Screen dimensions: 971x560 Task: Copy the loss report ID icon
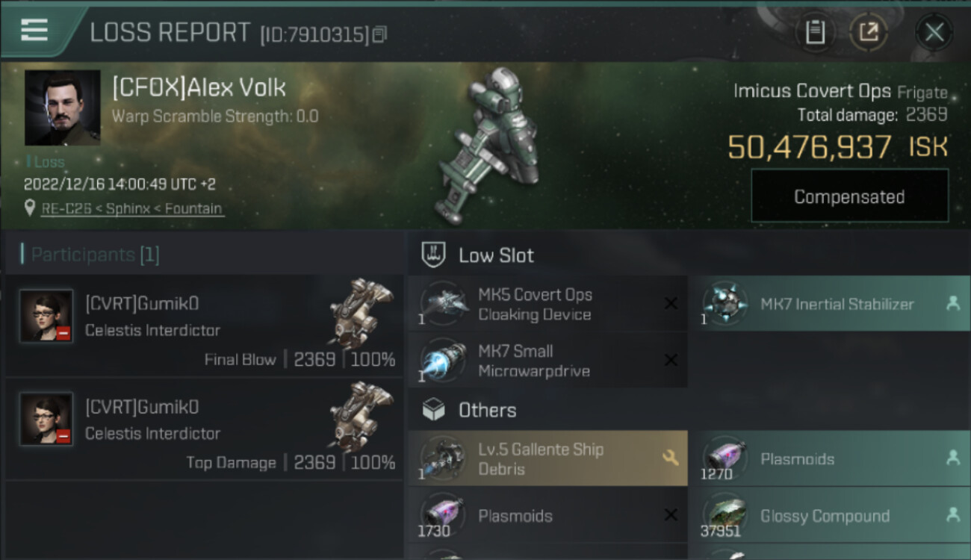coord(379,34)
